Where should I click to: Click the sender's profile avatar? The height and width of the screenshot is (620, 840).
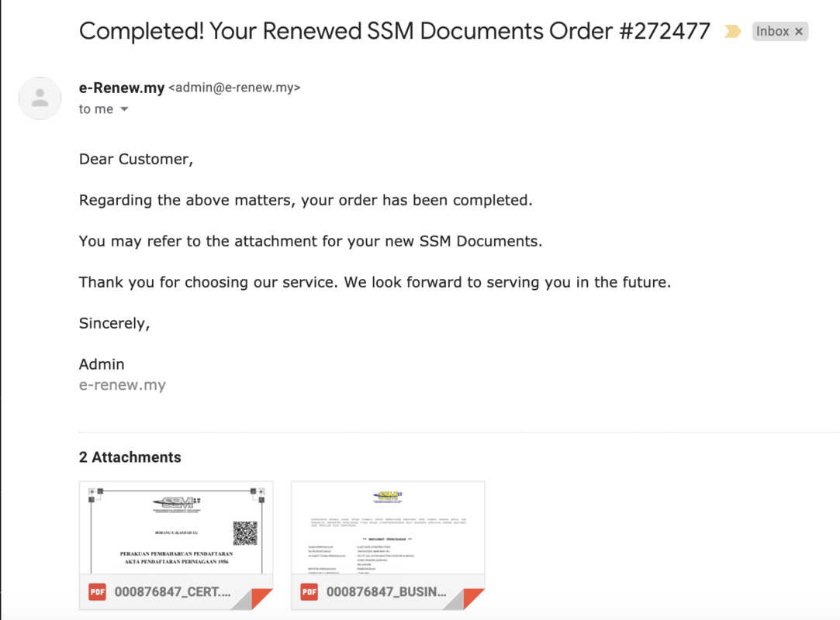click(40, 98)
